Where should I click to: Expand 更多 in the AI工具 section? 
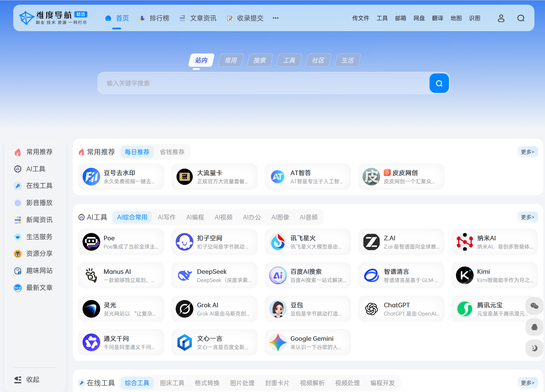[x=527, y=217]
